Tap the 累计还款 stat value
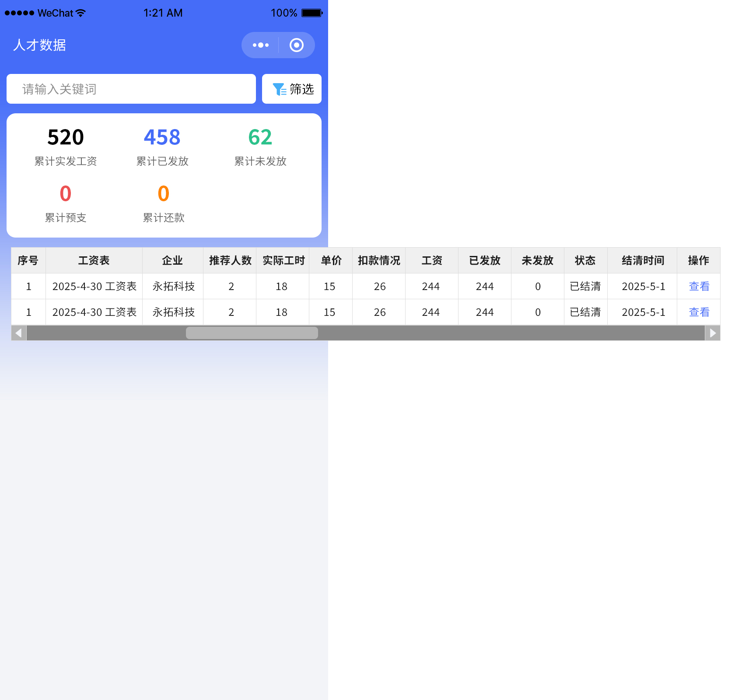 [164, 194]
